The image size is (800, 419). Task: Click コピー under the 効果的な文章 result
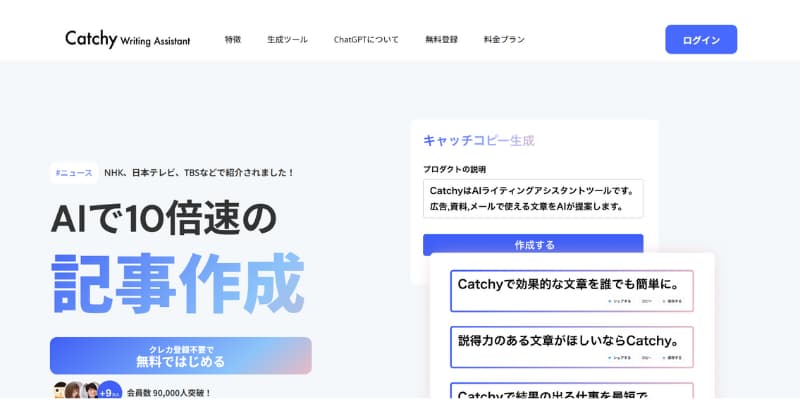[646, 301]
